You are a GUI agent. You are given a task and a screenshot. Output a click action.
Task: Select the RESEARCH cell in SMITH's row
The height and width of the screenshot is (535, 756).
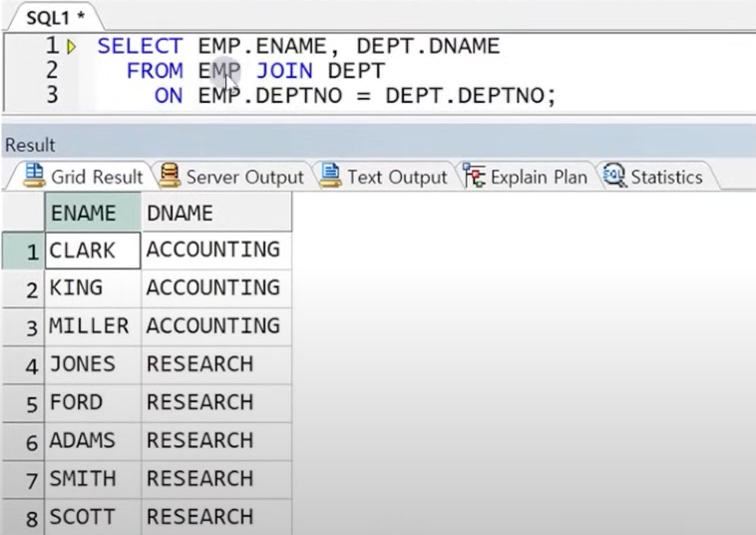pyautogui.click(x=216, y=479)
